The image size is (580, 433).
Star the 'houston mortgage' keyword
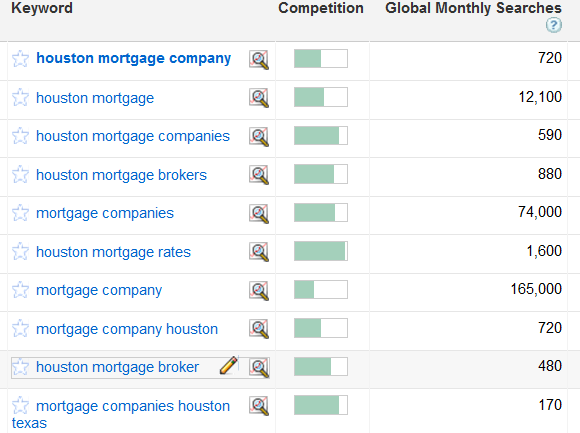click(20, 98)
